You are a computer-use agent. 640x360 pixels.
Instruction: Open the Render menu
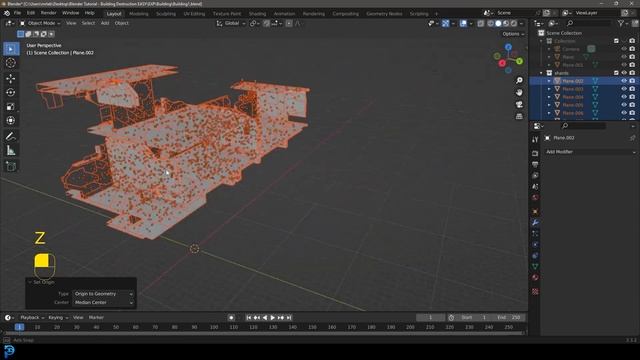tap(48, 13)
